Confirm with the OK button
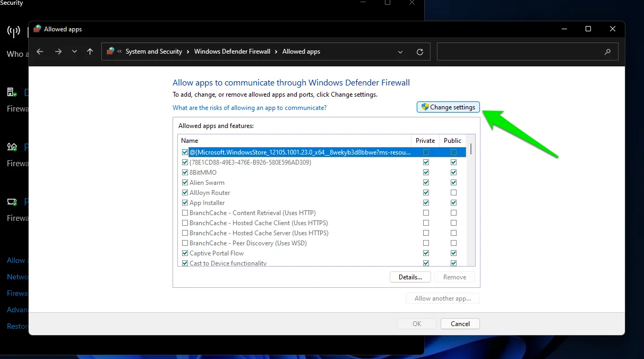Image resolution: width=644 pixels, height=359 pixels. pos(417,324)
